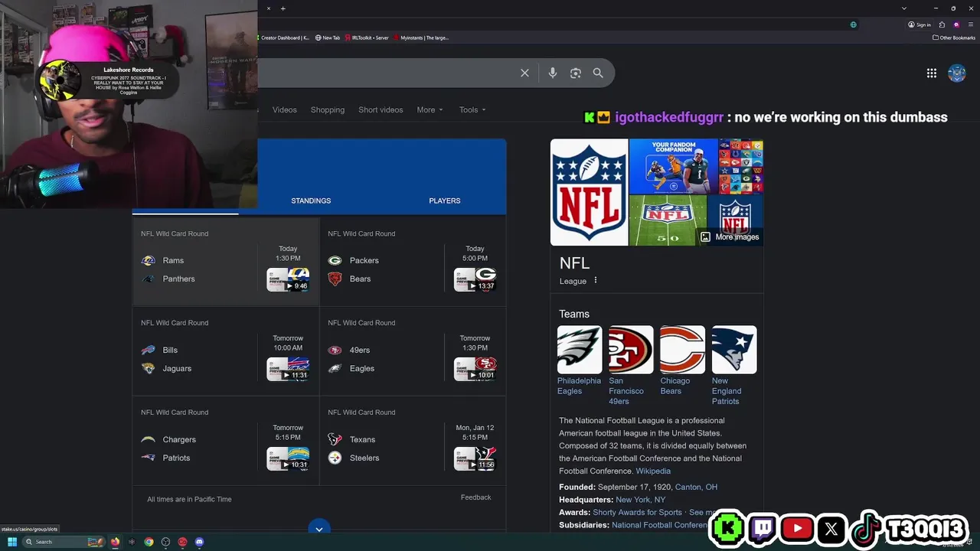The height and width of the screenshot is (551, 980).
Task: Open the Your Fandom Companion image
Action: [x=673, y=166]
